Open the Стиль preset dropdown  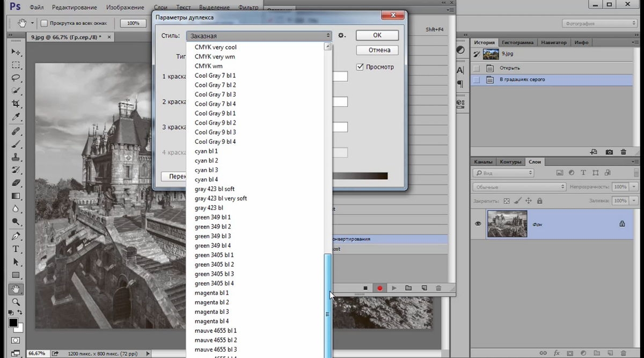259,36
